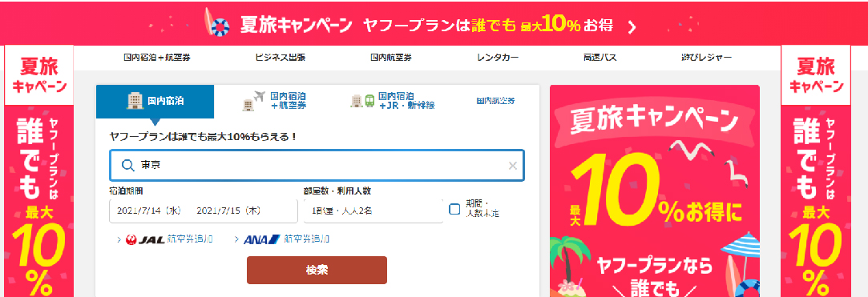Image resolution: width=868 pixels, height=297 pixels.
Task: Click the hotel building icon in 国内宿泊 tab
Action: click(135, 101)
